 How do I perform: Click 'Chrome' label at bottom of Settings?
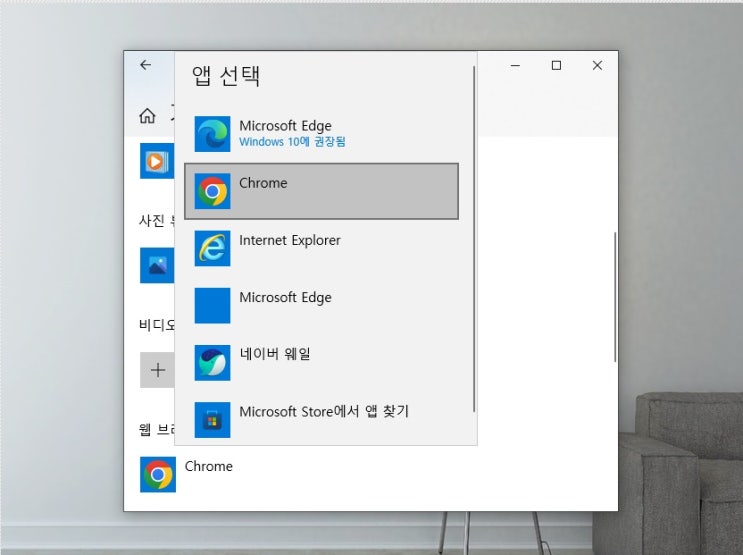[x=208, y=466]
